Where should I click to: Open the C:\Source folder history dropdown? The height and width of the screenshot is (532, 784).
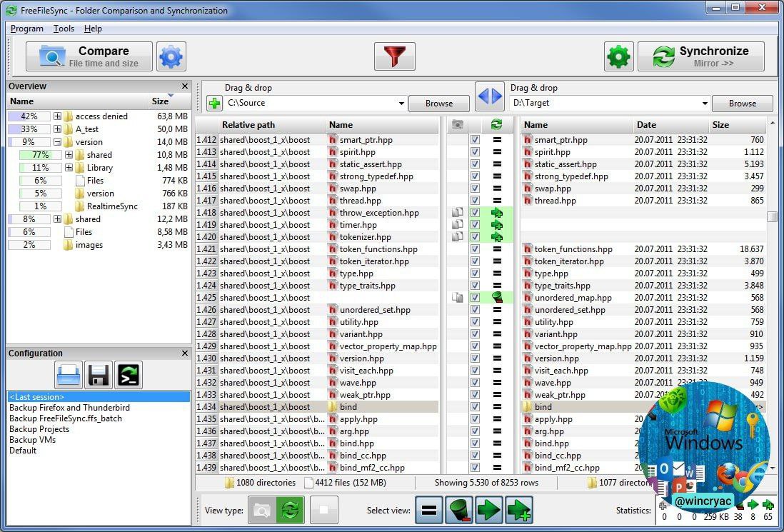[x=401, y=104]
